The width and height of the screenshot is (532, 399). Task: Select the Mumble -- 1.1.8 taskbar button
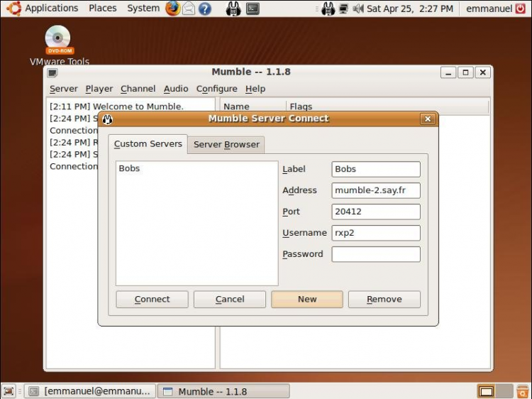pyautogui.click(x=224, y=391)
